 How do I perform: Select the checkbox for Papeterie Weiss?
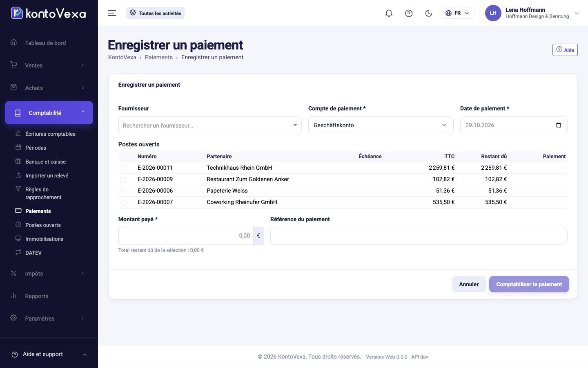tap(123, 191)
